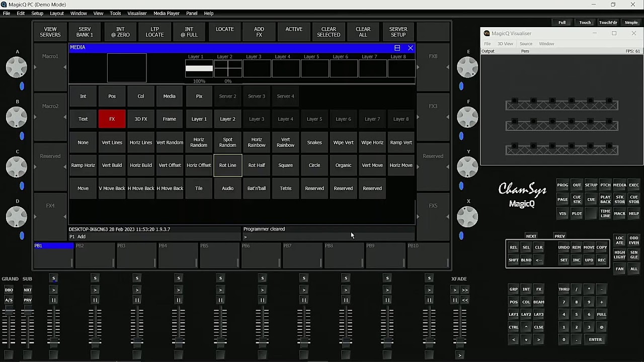This screenshot has height=362, width=644.
Task: Click the Go button under PB5
Action: (220, 290)
